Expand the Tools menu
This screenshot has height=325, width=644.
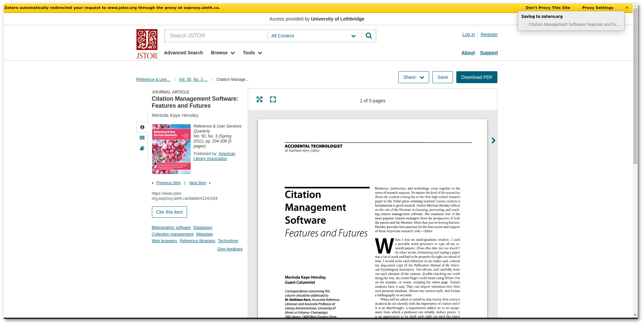[252, 53]
